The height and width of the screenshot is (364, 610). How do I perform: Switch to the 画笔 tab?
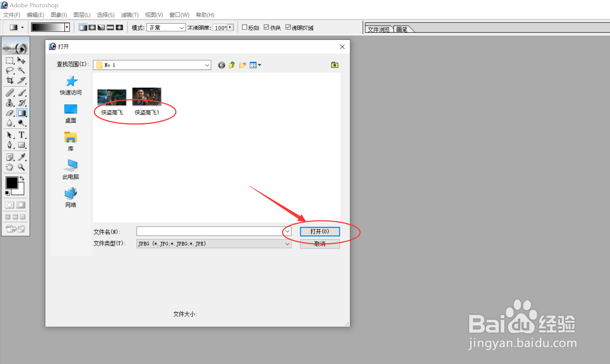[402, 29]
